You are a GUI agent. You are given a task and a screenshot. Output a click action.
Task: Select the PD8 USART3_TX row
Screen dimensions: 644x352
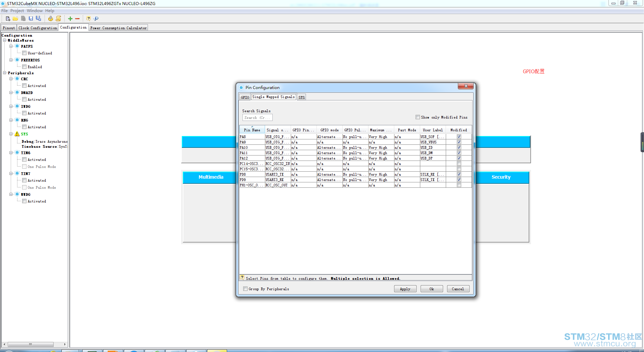tap(356, 174)
